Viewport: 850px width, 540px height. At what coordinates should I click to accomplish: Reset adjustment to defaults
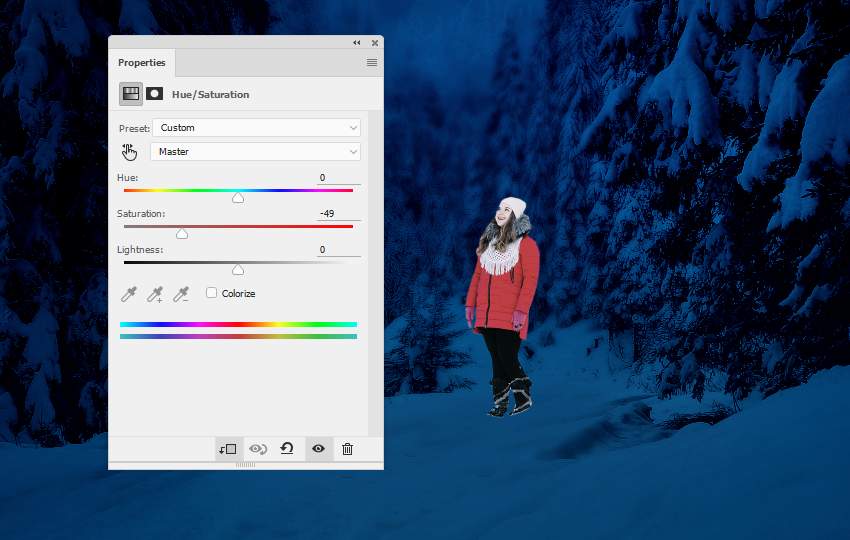287,448
